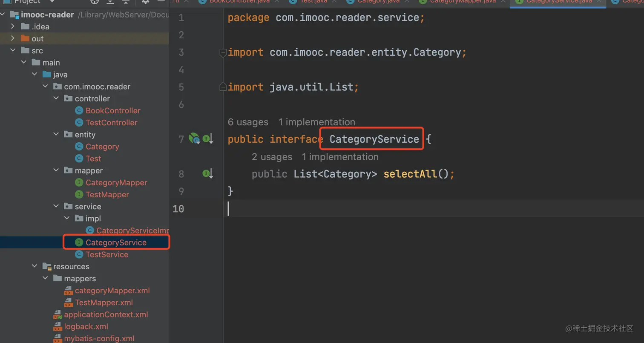This screenshot has height=343, width=644.
Task: Click 'com.imooc.reader.entity.Category' in the import line
Action: click(365, 52)
